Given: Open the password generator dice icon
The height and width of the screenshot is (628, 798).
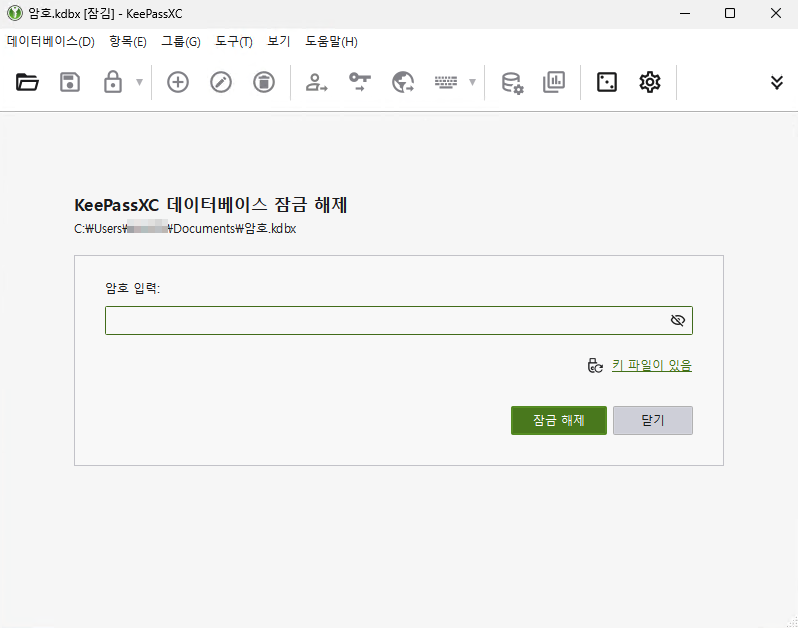Looking at the screenshot, I should 607,82.
